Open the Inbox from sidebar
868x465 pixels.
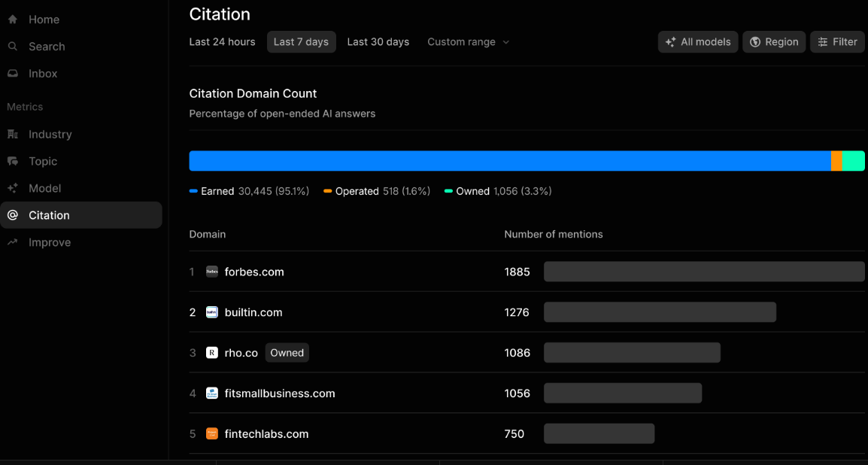click(x=12, y=73)
